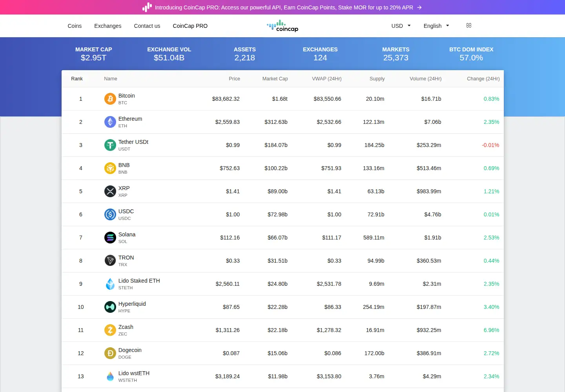Sort table by Supply column header
The image size is (565, 392).
pyautogui.click(x=377, y=79)
